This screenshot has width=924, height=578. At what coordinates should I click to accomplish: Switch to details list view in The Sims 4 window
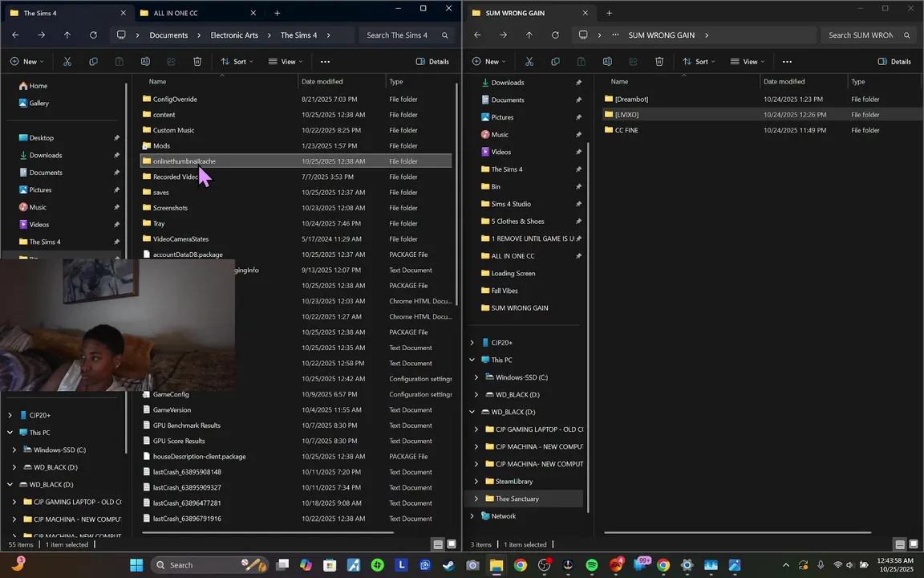(x=438, y=544)
